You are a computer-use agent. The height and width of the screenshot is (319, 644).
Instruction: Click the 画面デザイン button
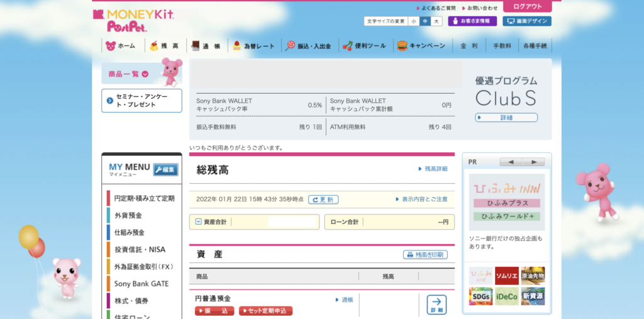pyautogui.click(x=527, y=21)
